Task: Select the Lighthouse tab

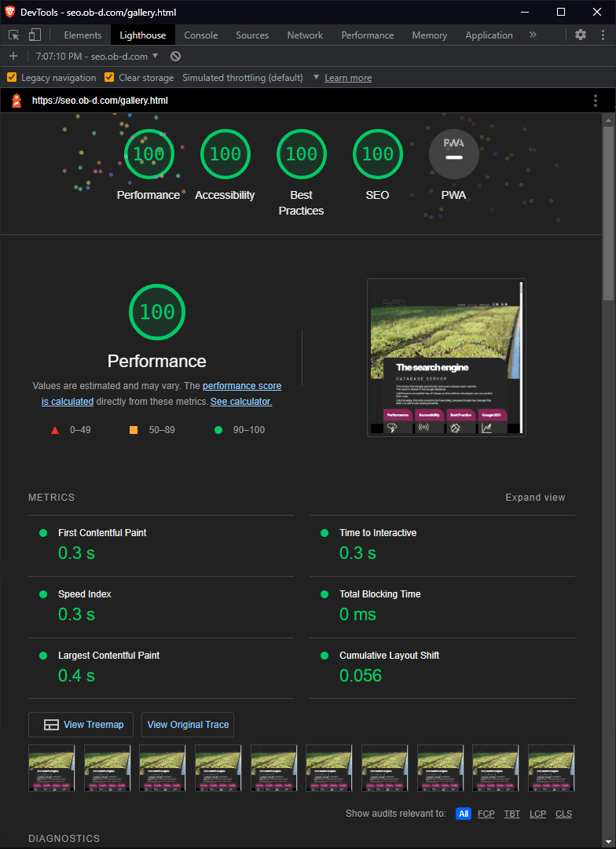Action: [143, 35]
